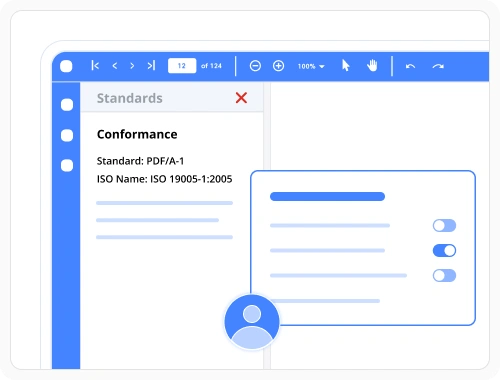
Task: Go to the next page
Action: (132, 66)
